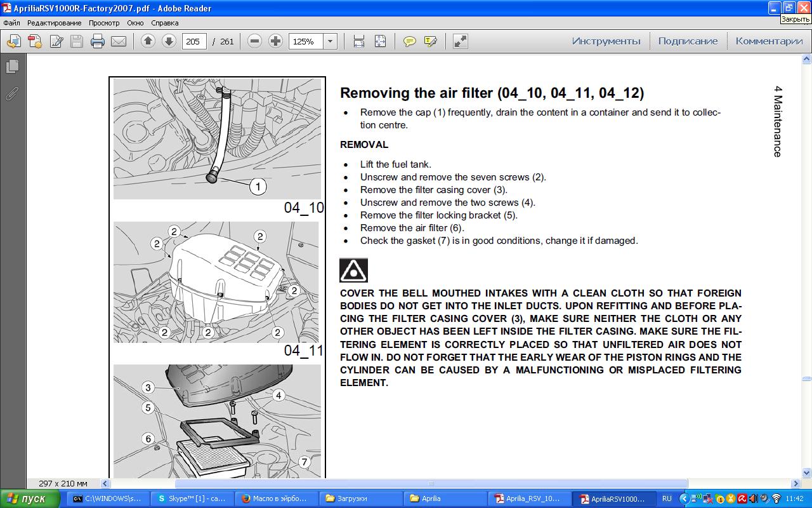Click the 04_10 drain hose figure

pos(218,139)
